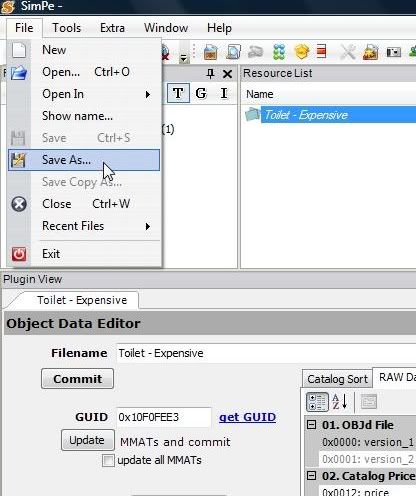Click the alphabetical sort A-Z icon
This screenshot has width=416, height=496.
tap(340, 401)
